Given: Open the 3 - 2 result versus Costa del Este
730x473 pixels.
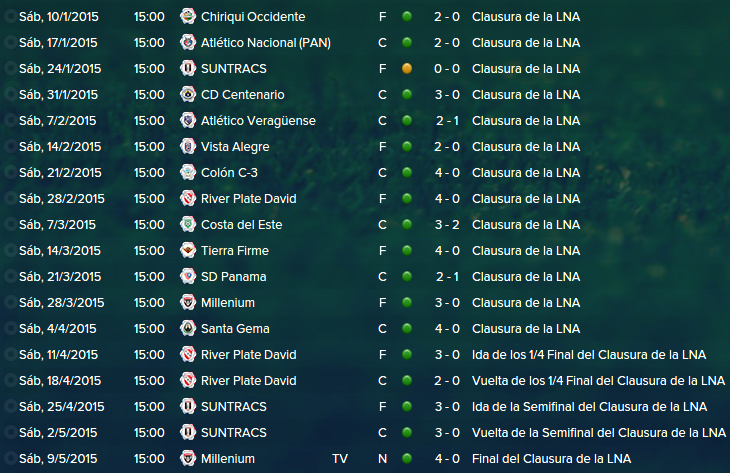Looking at the screenshot, I should pyautogui.click(x=447, y=225).
